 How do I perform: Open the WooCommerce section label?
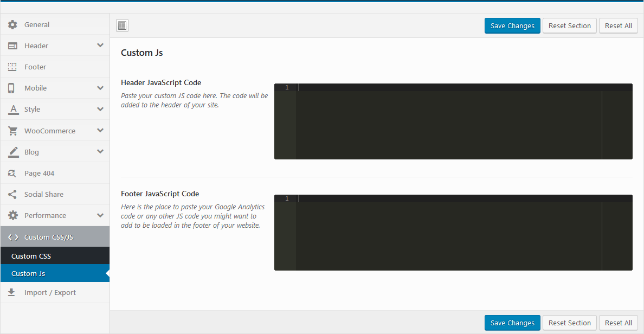(50, 131)
